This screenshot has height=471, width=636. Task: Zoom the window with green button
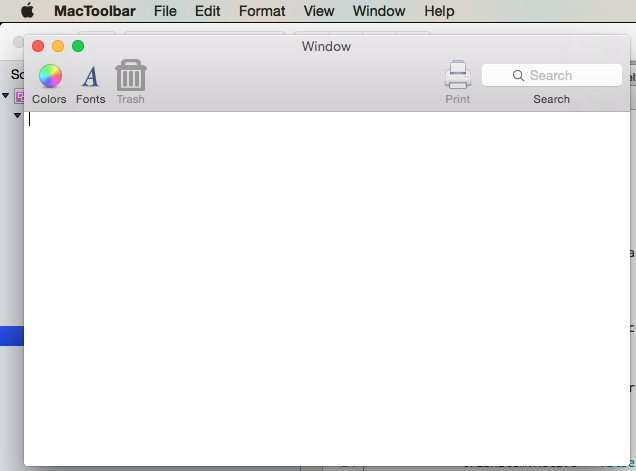pyautogui.click(x=78, y=46)
